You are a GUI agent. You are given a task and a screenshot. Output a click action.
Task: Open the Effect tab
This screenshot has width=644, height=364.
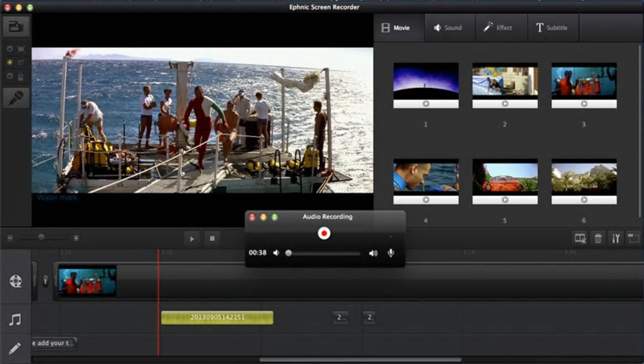pyautogui.click(x=498, y=28)
